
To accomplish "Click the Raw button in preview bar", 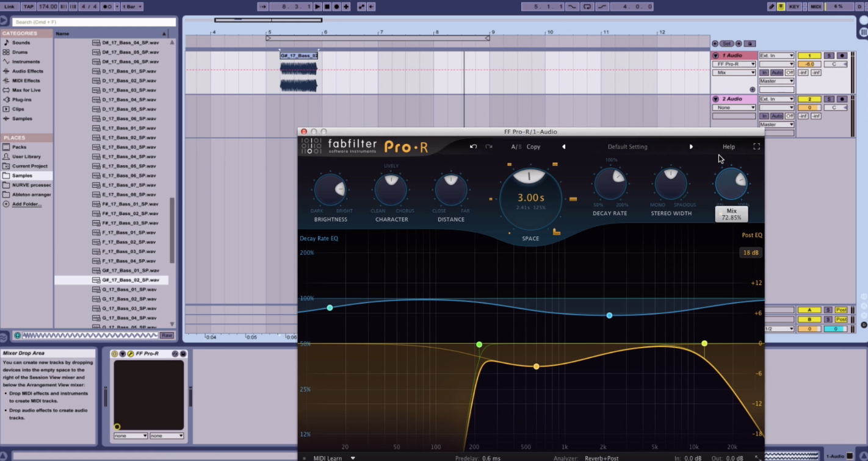I will click(x=167, y=335).
